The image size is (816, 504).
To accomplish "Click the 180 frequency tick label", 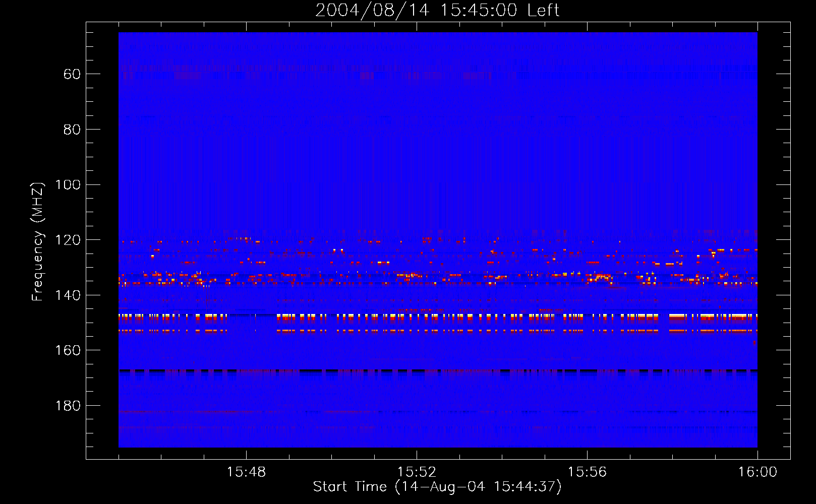I will click(68, 406).
